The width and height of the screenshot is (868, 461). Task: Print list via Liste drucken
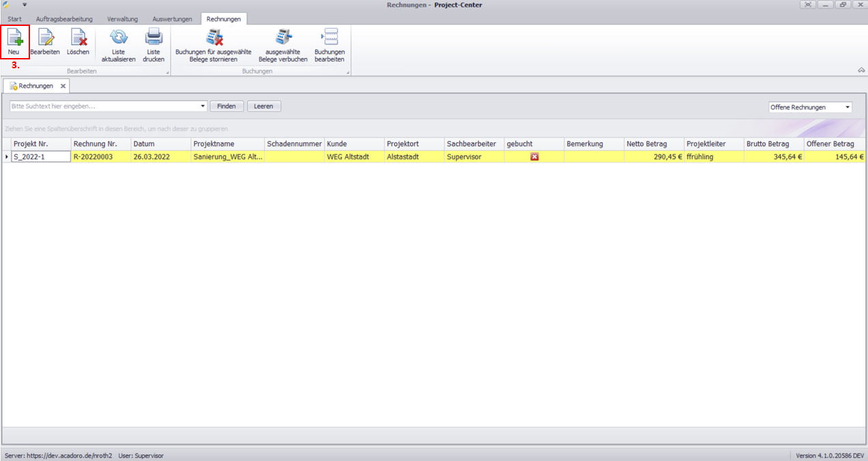[x=154, y=38]
